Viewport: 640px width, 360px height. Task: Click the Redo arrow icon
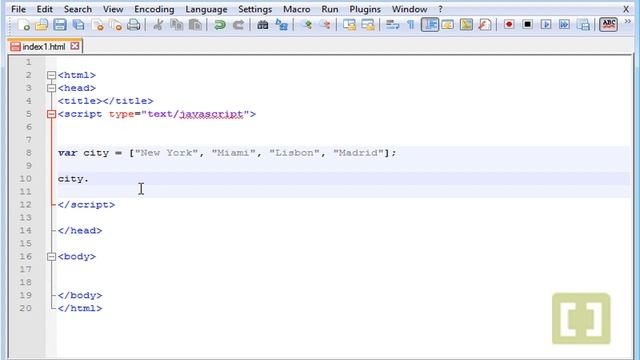click(238, 25)
